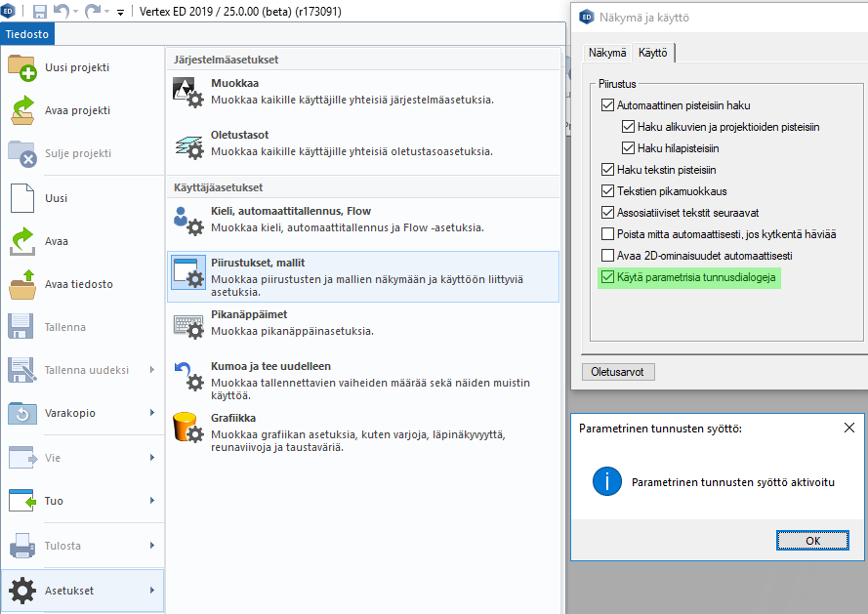Click the Oletusarvot button
The height and width of the screenshot is (614, 868).
(x=618, y=372)
